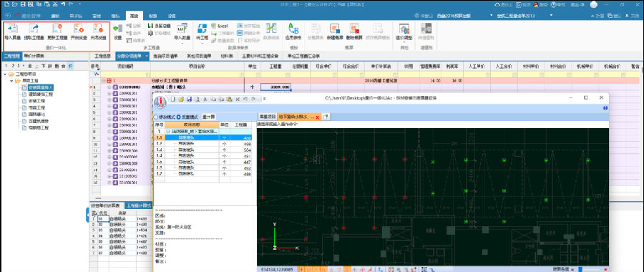
Task: Select the second mode radio button beside 量计算
Action: tap(179, 117)
